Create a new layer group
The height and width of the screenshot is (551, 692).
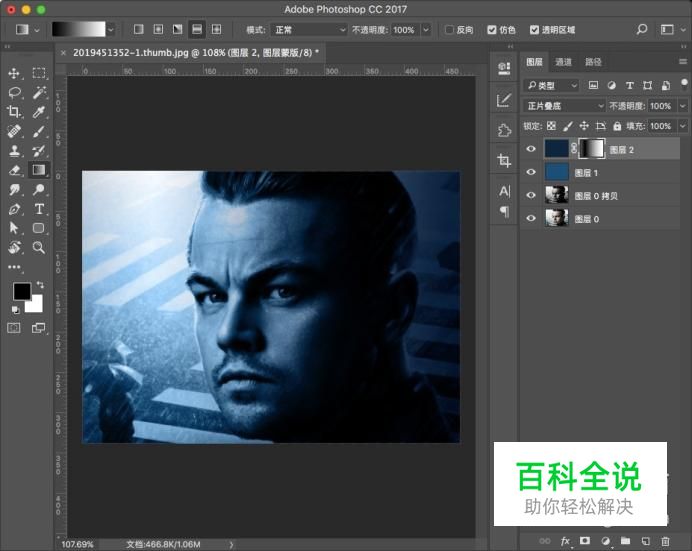[x=625, y=541]
